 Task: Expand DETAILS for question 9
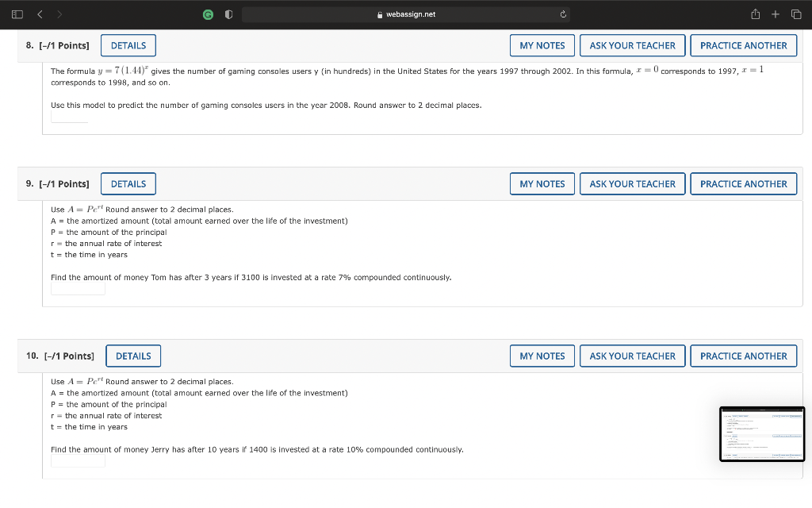tap(128, 183)
